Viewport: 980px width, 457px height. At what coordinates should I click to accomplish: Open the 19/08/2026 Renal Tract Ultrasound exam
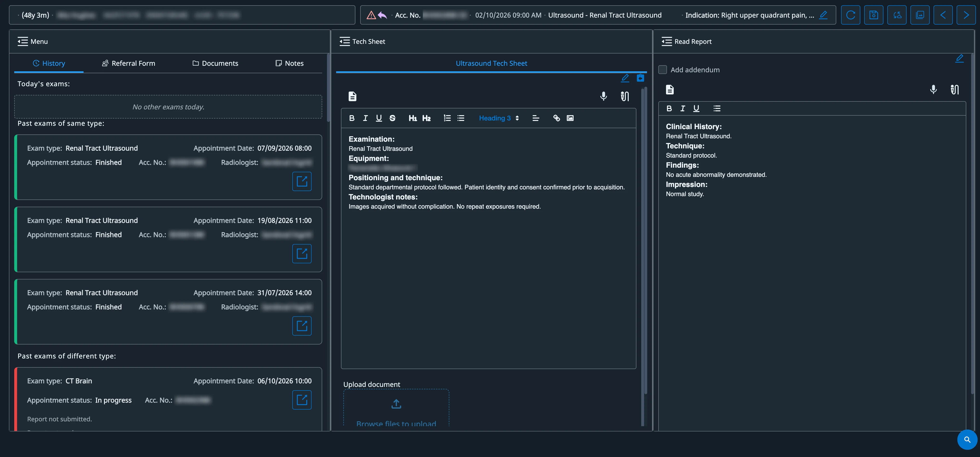[x=302, y=253]
